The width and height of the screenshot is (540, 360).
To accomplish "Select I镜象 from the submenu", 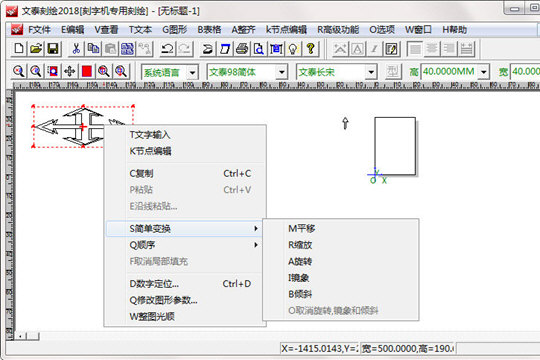I will pyautogui.click(x=341, y=278).
